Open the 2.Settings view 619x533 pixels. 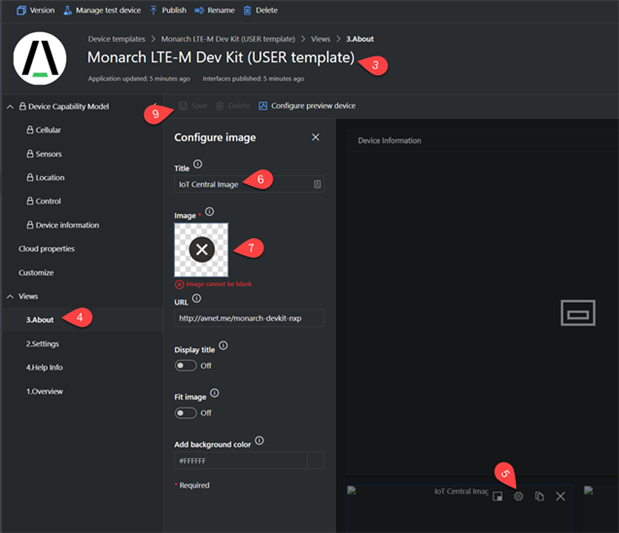coord(42,344)
